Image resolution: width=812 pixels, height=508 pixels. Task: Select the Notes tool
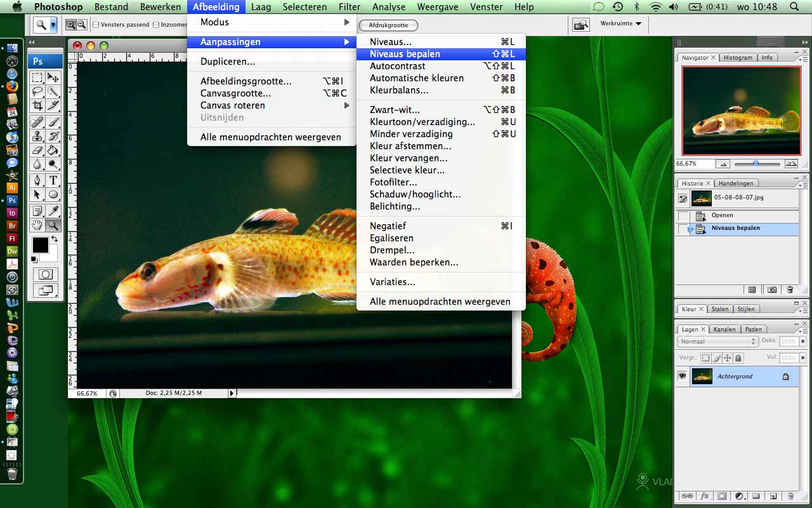click(37, 211)
